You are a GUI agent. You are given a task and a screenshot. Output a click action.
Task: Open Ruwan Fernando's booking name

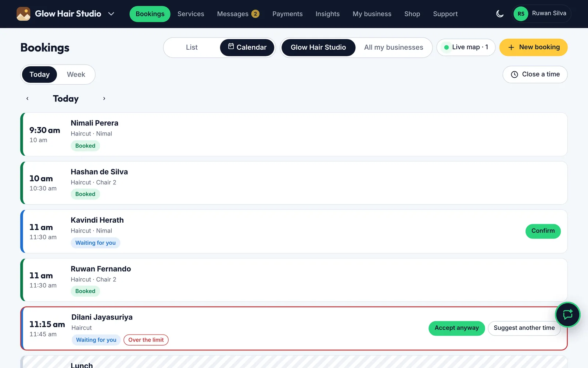101,269
